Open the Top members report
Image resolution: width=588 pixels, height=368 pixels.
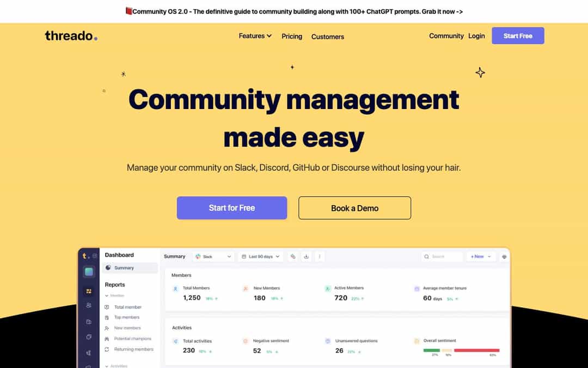pyautogui.click(x=127, y=317)
